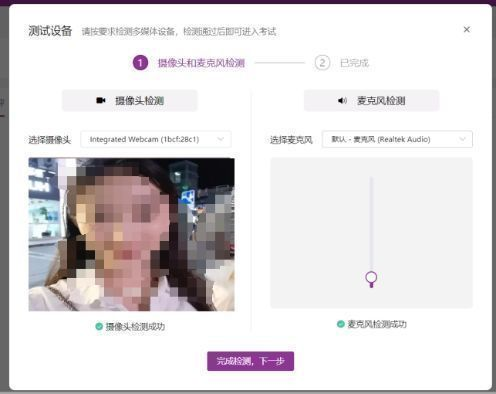Open the Realtek Audio microphone dropdown
Image resolution: width=496 pixels, height=394 pixels.
pos(397,139)
